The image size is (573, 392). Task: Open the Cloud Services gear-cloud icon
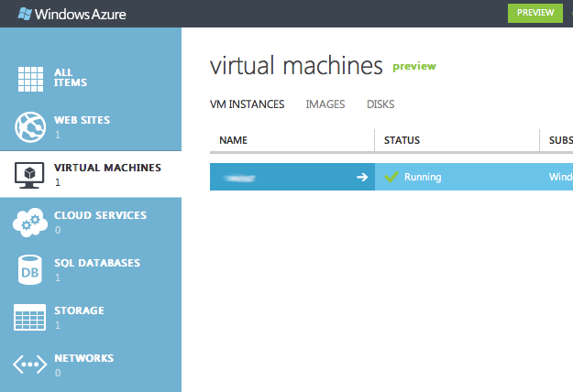click(30, 223)
